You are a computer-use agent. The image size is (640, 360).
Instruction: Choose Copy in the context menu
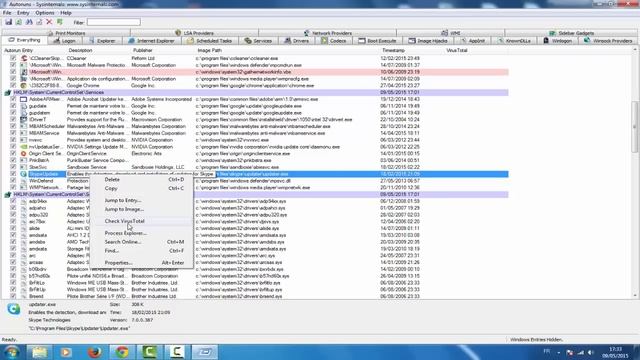141,189
